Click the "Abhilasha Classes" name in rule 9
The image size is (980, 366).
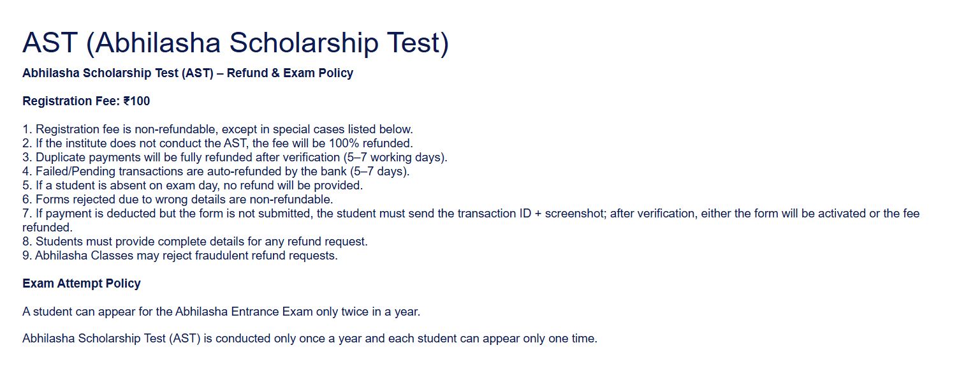coord(78,256)
